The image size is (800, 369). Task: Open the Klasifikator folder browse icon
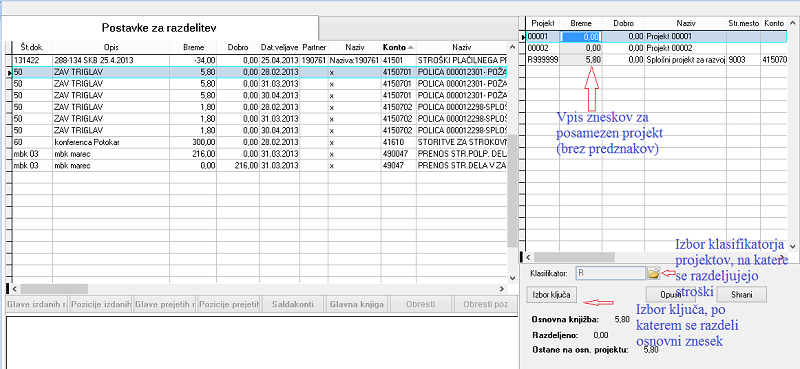click(653, 274)
